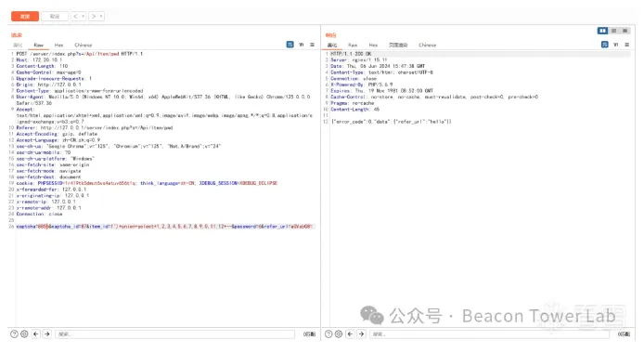This screenshot has width=644, height=353.
Task: Switch response panel to Raw tab
Action: tap(353, 45)
